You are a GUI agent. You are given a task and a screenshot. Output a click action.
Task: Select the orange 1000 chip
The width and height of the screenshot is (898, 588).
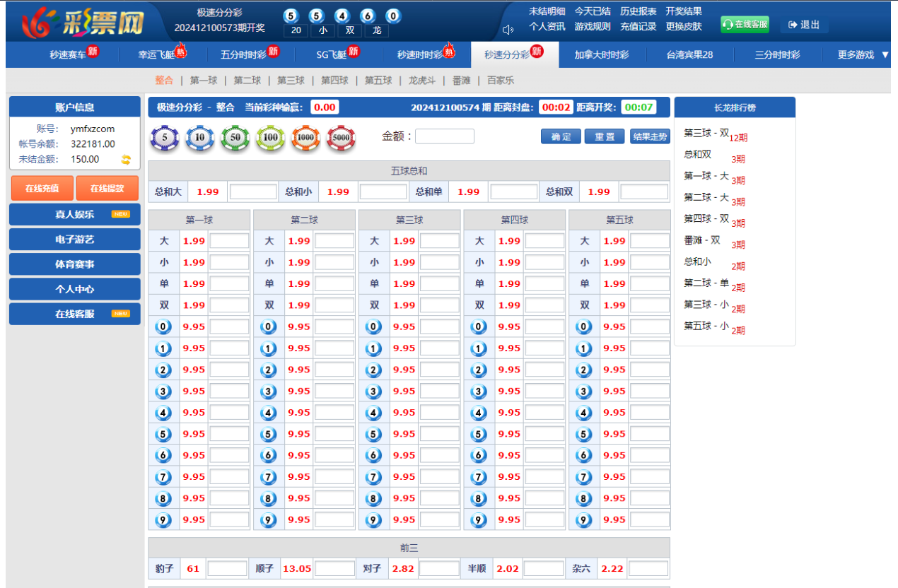coord(305,138)
